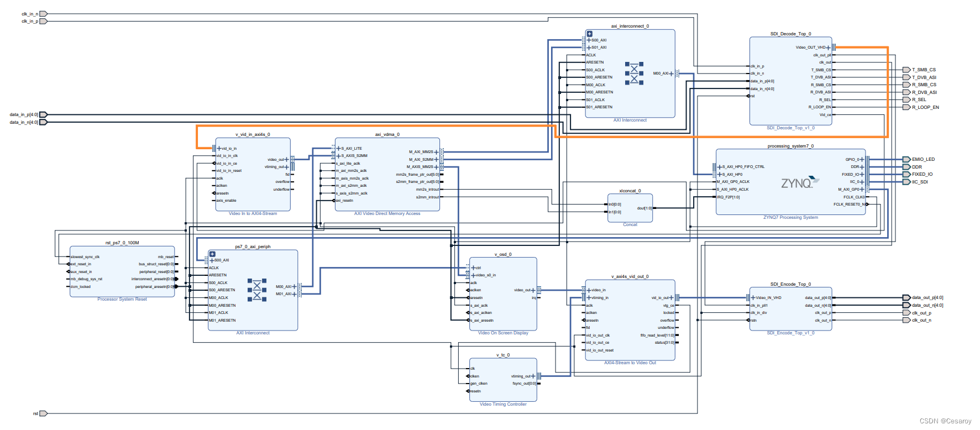
Task: Click the ext_reset_in pin on rst_ps7_0_100M
Action: pyautogui.click(x=81, y=264)
